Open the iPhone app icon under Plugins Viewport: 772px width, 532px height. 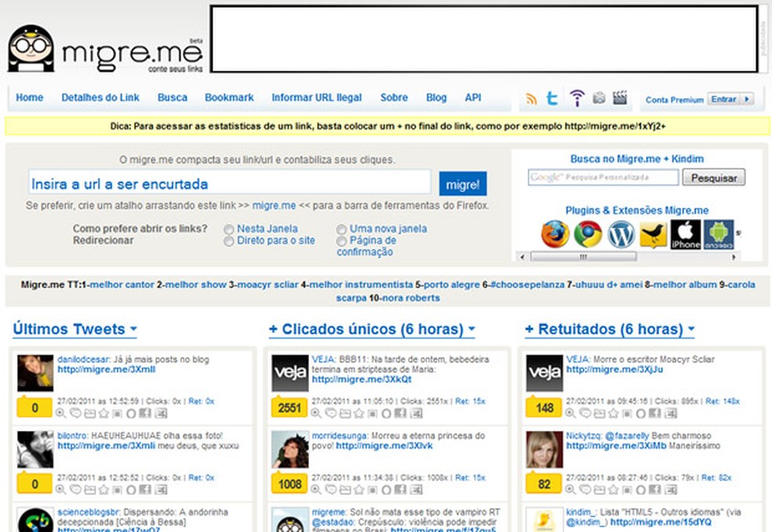pyautogui.click(x=685, y=235)
